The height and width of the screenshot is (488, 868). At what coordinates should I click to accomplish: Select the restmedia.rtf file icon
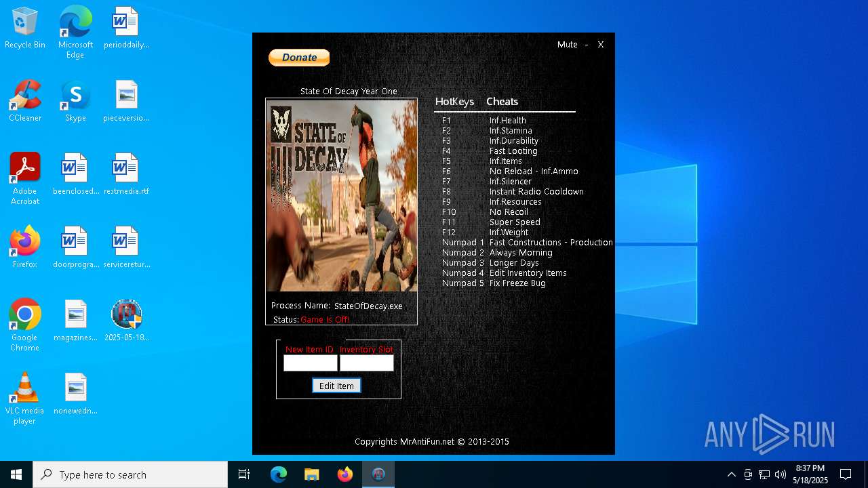126,175
